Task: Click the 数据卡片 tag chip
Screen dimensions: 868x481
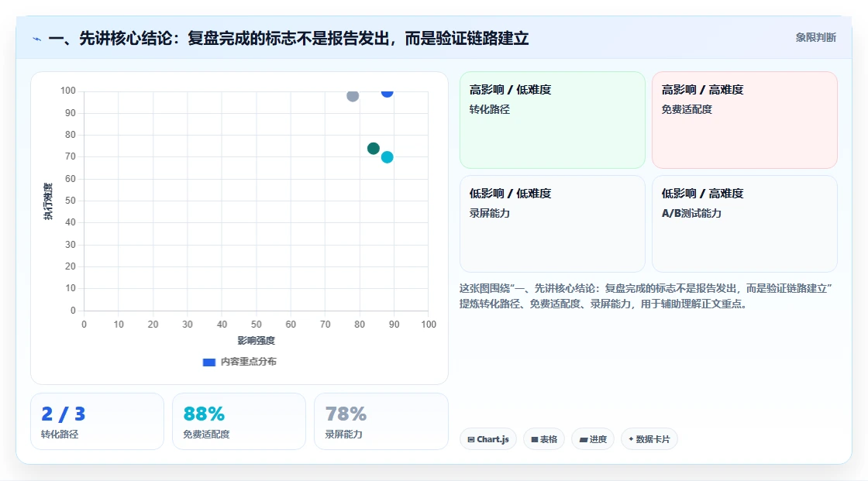Action: point(649,439)
